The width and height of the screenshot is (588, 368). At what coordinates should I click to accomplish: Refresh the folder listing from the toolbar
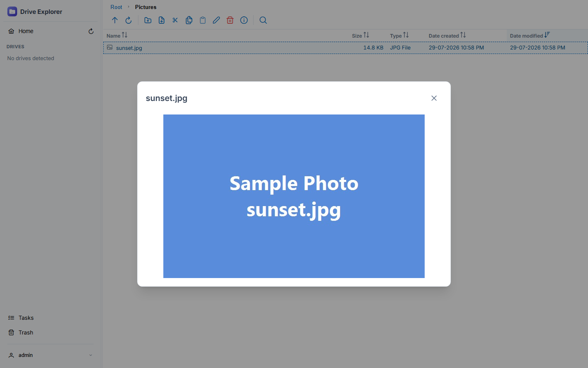pyautogui.click(x=129, y=20)
